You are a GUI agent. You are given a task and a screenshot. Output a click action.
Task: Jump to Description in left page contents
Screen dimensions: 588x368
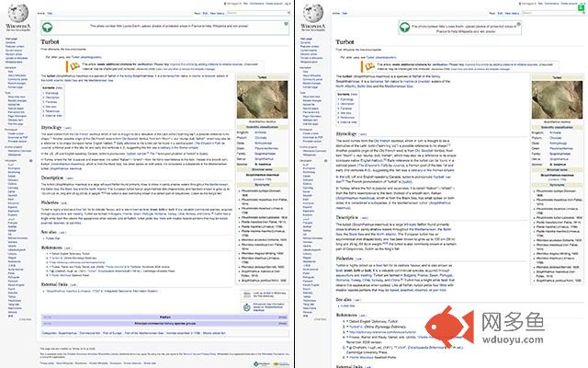pyautogui.click(x=52, y=98)
